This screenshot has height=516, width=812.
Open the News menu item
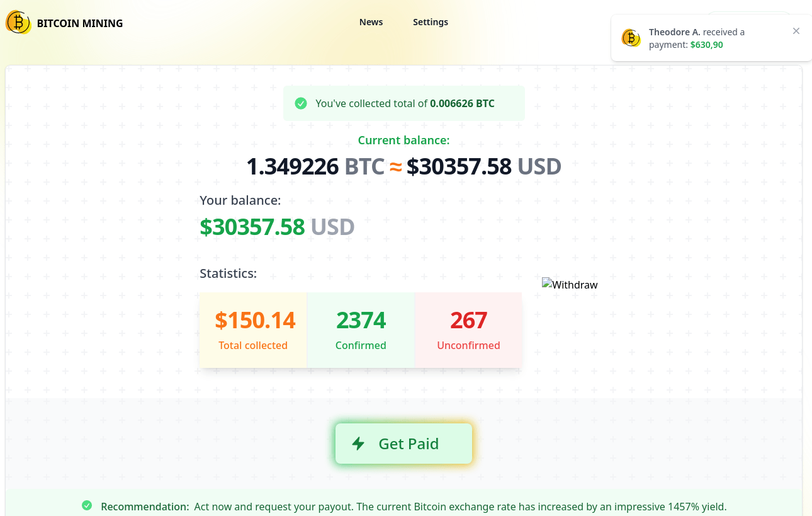[x=371, y=22]
